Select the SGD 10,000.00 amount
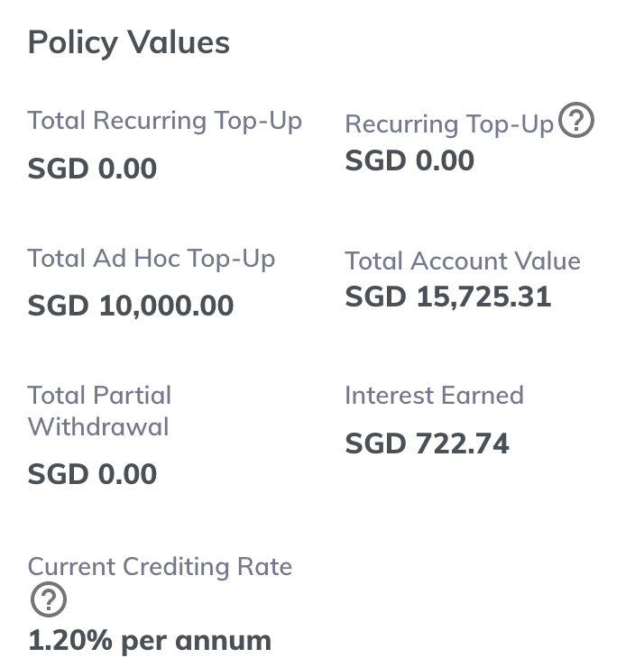 pyautogui.click(x=131, y=306)
